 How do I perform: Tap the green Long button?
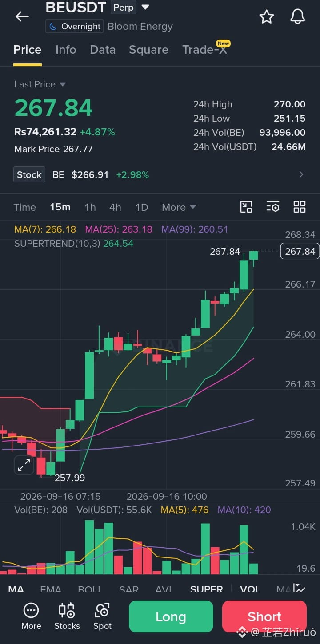point(171,616)
